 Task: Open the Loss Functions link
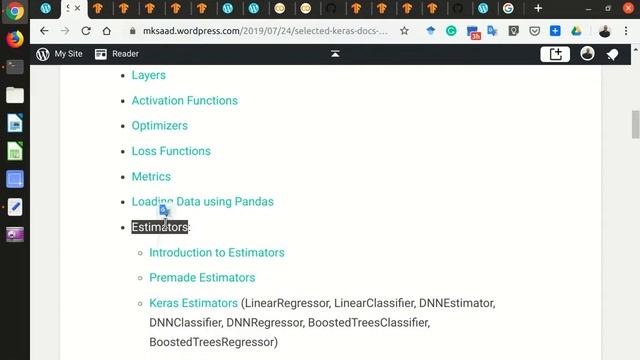coord(171,151)
